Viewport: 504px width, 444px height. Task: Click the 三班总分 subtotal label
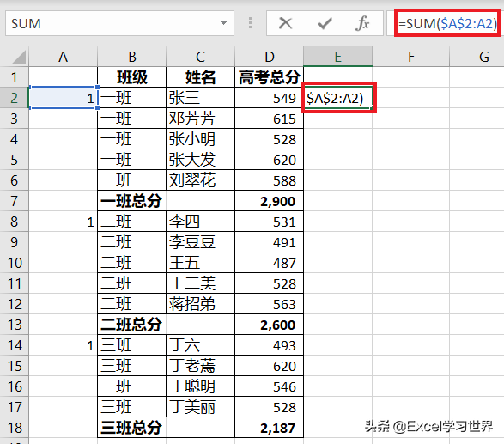tap(131, 428)
